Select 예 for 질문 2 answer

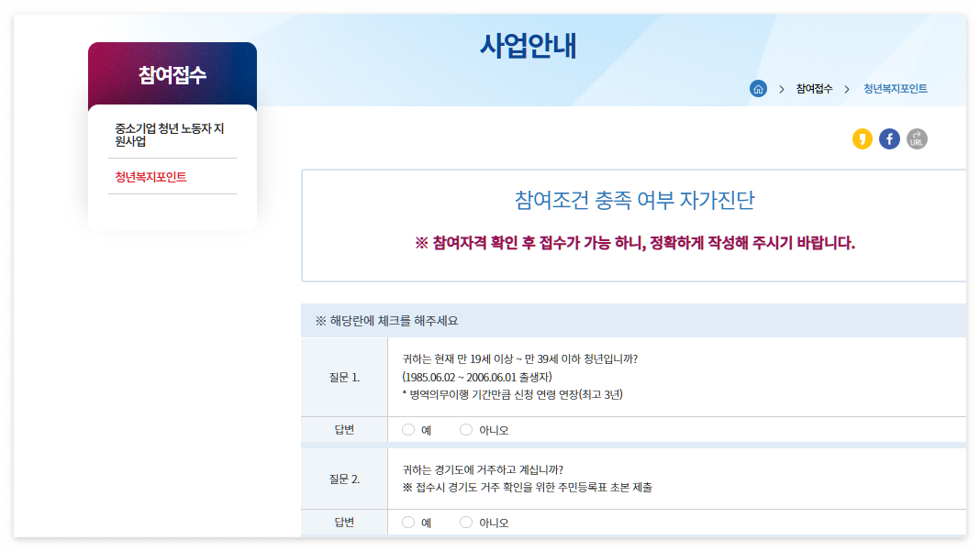(408, 523)
